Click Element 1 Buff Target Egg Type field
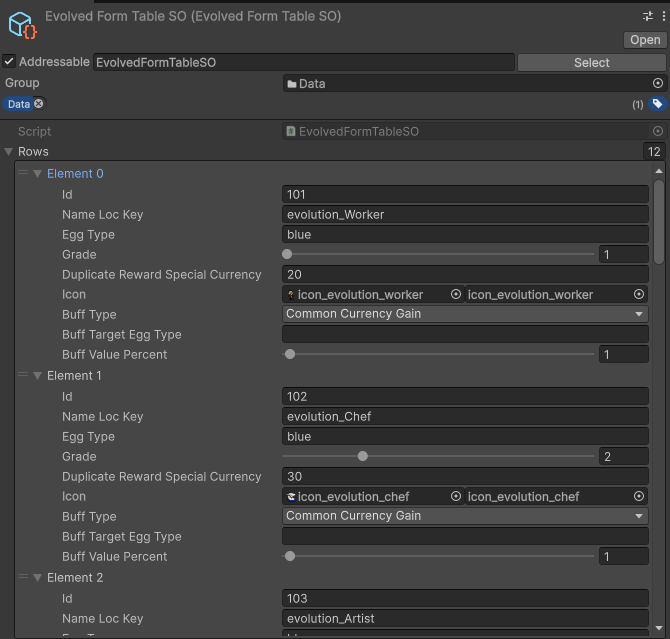This screenshot has height=639, width=670. click(x=465, y=536)
